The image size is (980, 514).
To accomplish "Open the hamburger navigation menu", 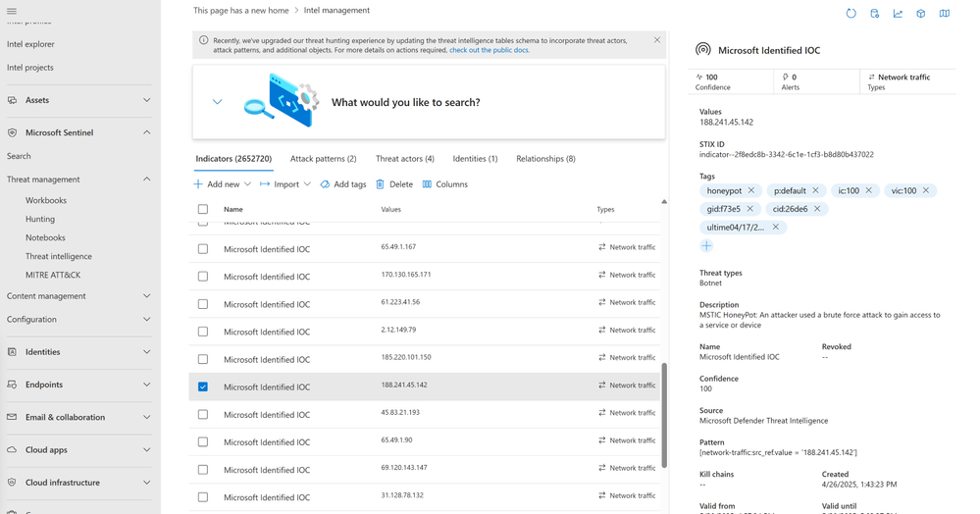I will [12, 11].
